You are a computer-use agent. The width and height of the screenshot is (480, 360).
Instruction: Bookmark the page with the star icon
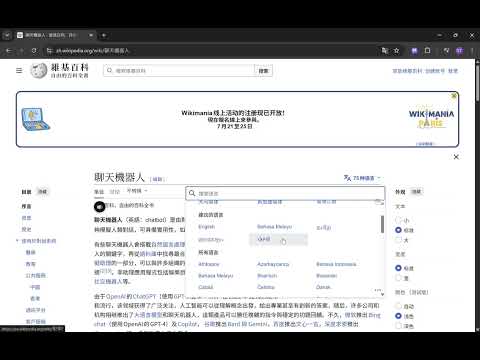tap(396, 51)
